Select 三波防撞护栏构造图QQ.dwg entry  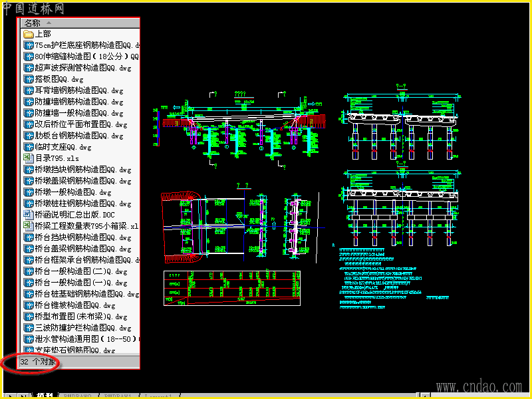point(82,328)
